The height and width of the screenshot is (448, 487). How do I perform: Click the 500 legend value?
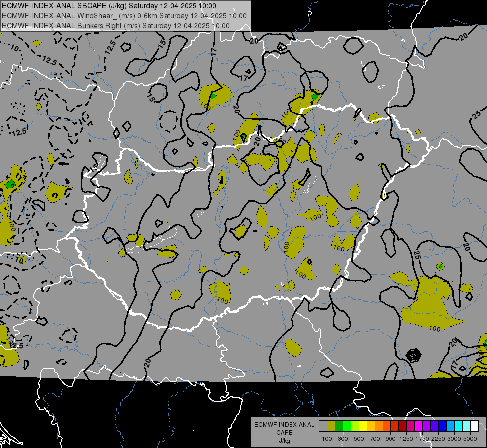(x=359, y=439)
